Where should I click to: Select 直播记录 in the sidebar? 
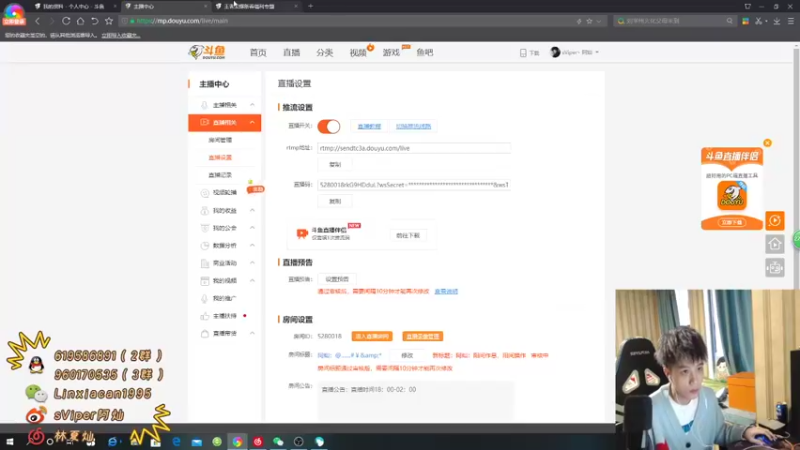point(220,175)
